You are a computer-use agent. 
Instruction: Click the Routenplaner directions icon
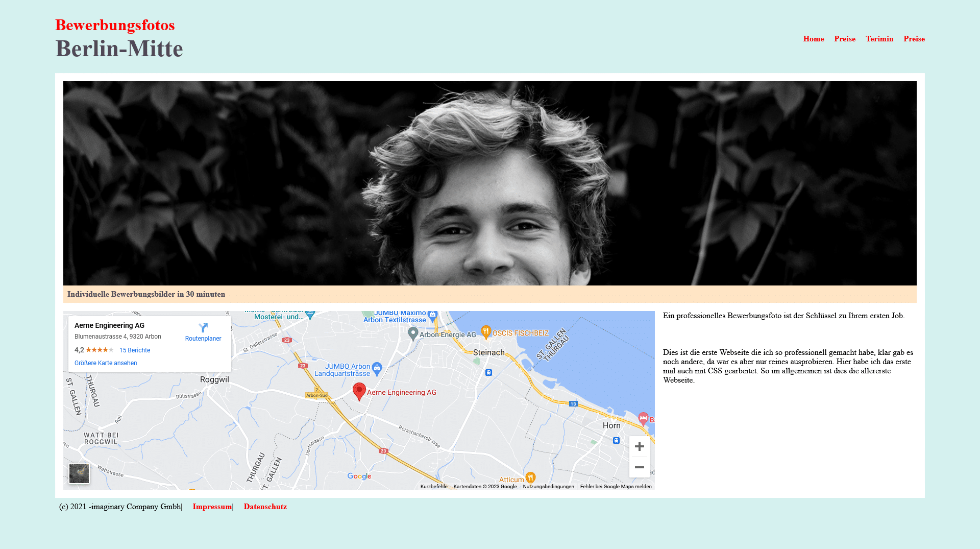tap(203, 328)
